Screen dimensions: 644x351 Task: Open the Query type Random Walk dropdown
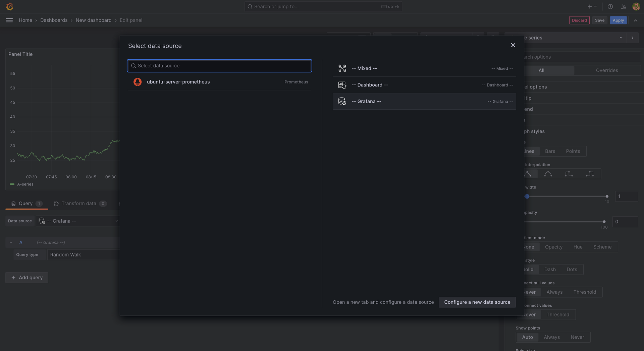(x=84, y=255)
